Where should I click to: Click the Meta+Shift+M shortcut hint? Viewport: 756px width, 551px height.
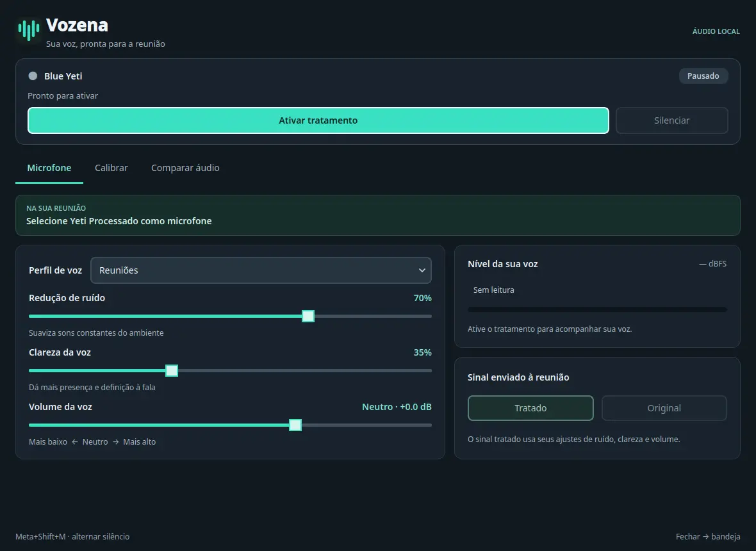pos(72,536)
